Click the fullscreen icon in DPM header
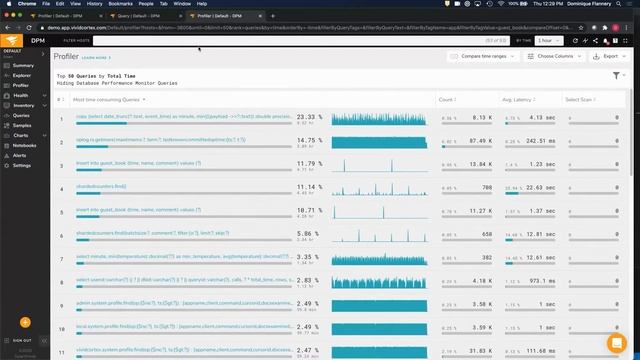 [625, 41]
